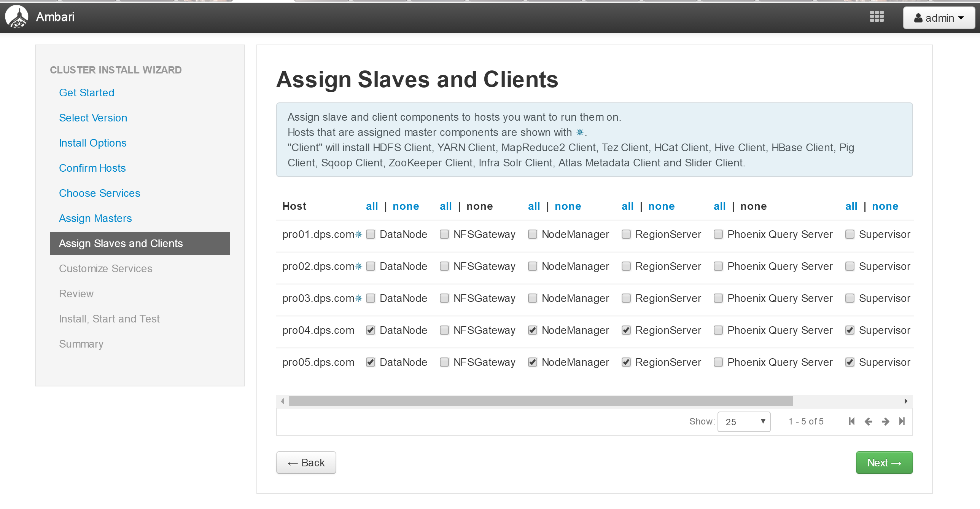980x509 pixels.
Task: Select all hosts for DataNode column
Action: pos(372,206)
